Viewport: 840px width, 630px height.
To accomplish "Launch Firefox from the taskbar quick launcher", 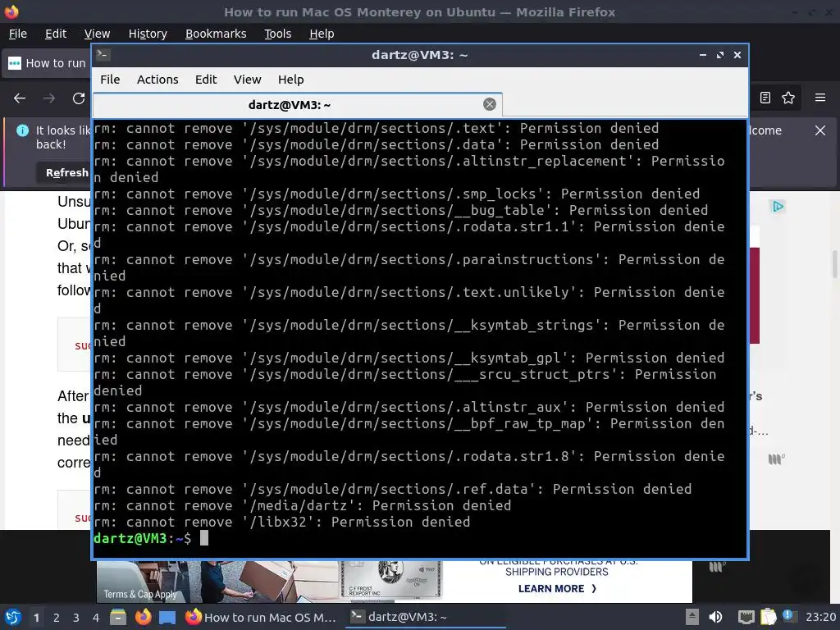I will [x=143, y=617].
